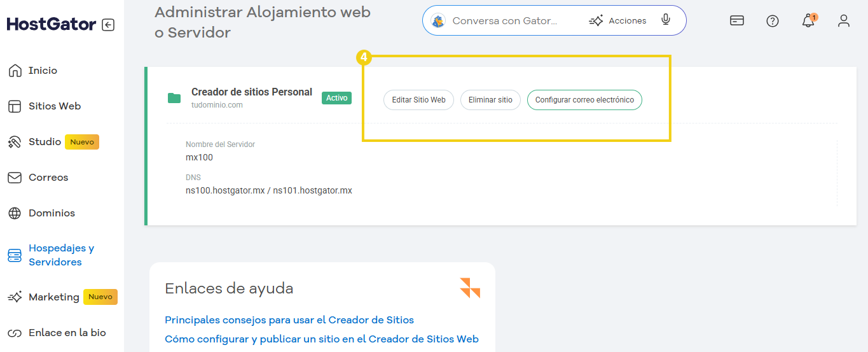This screenshot has width=868, height=352.
Task: Click the Administrar Alojamiento web heading
Action: click(263, 22)
